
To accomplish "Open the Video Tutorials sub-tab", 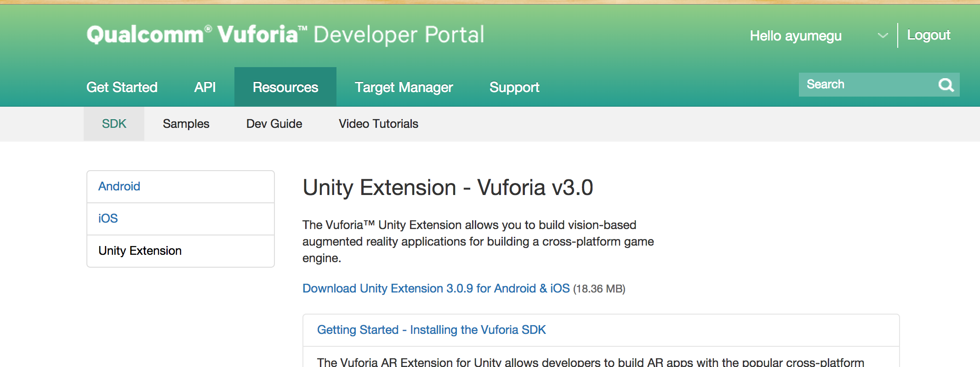I will [378, 124].
